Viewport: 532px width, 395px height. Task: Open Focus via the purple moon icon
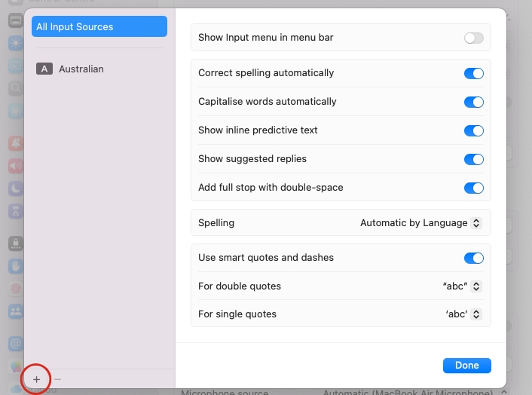pyautogui.click(x=15, y=188)
